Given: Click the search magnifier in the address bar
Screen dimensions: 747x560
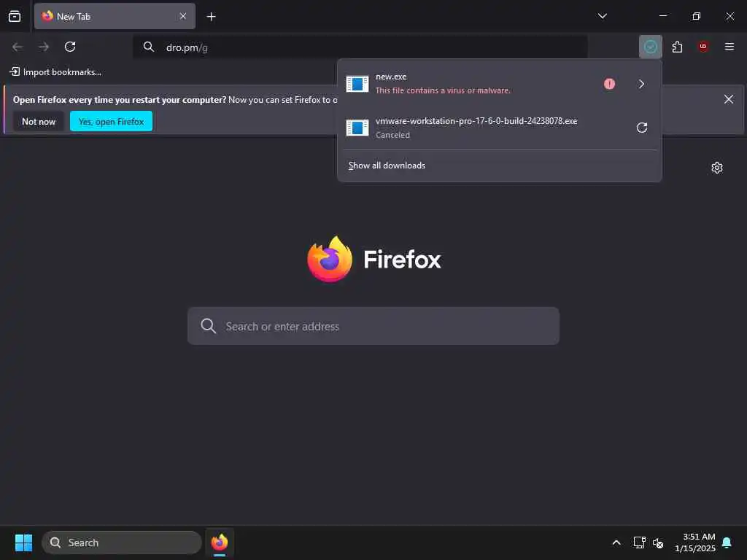Looking at the screenshot, I should [149, 47].
